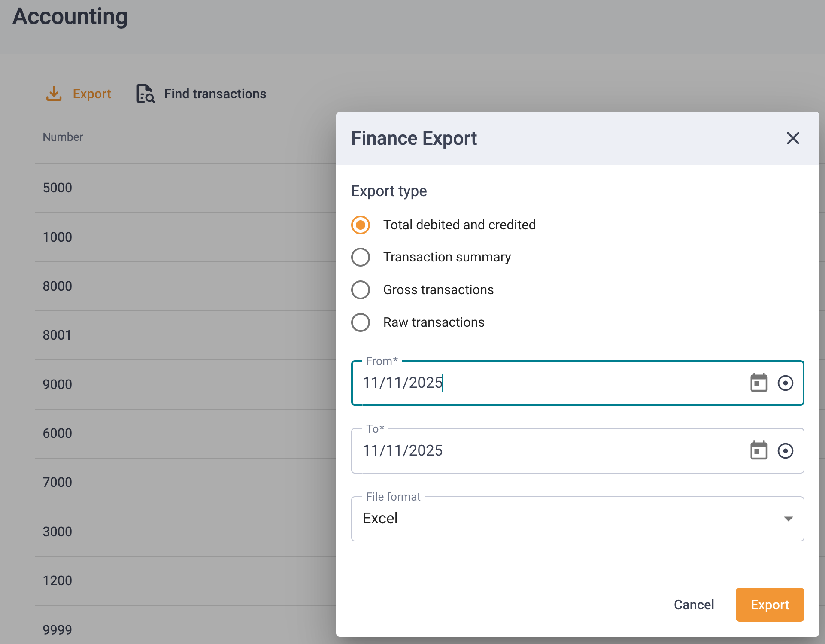Click the orange Export button in dialog
Viewport: 825px width, 644px height.
770,605
